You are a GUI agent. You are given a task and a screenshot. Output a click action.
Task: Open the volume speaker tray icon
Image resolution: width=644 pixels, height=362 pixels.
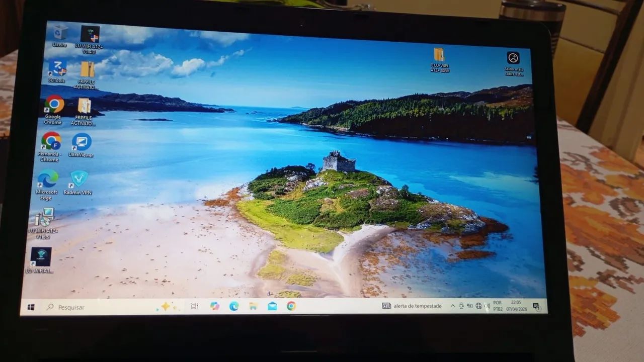coord(487,306)
